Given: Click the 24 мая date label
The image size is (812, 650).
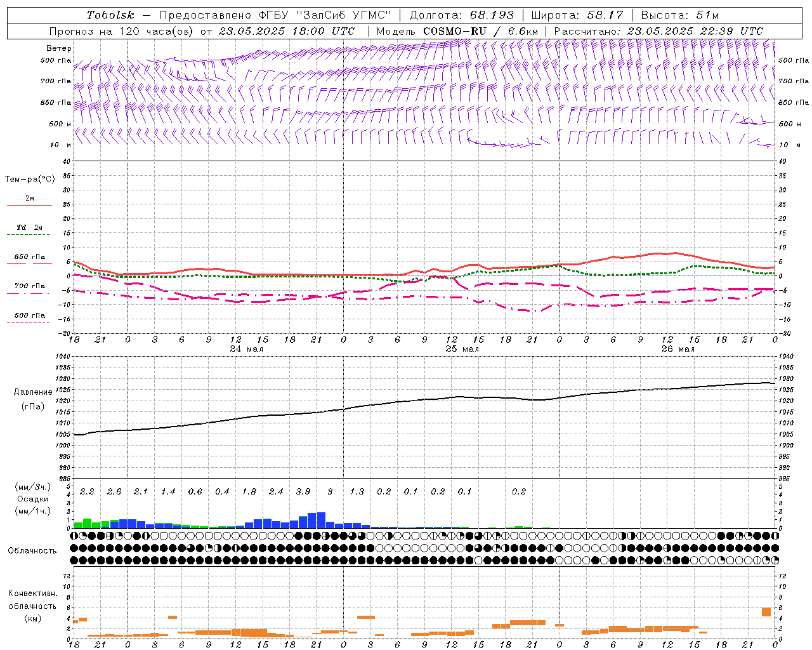Looking at the screenshot, I should tap(247, 349).
